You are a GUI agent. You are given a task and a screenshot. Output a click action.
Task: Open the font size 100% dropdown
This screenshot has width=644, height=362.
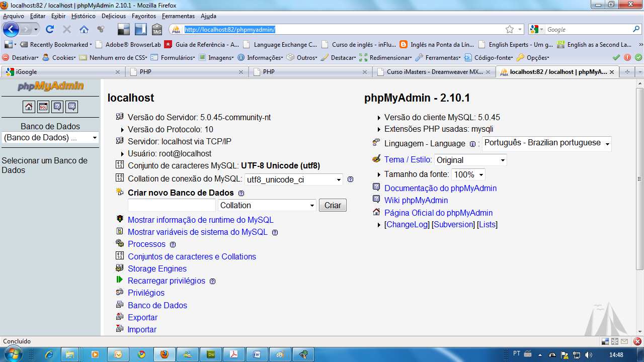click(468, 174)
